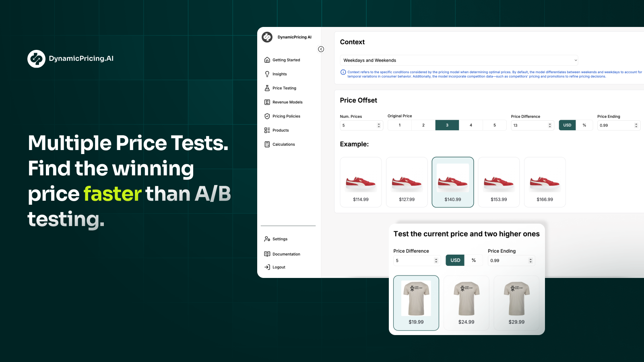Switch to % in Price Offset
The height and width of the screenshot is (362, 644).
pyautogui.click(x=584, y=125)
